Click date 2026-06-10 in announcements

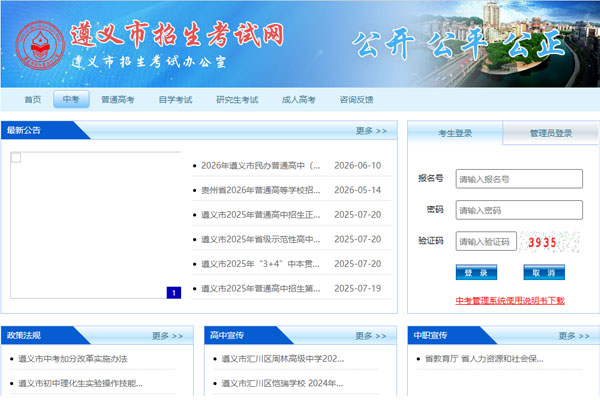coord(357,165)
